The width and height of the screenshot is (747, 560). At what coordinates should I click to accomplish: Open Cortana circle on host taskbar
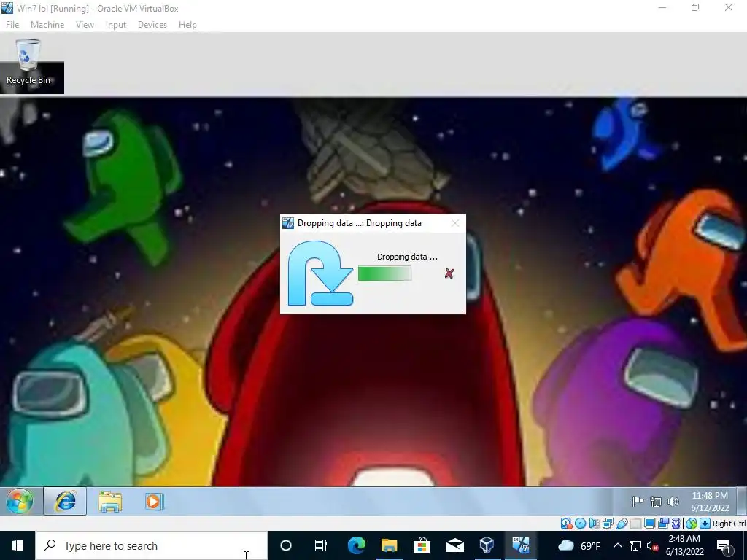(286, 545)
